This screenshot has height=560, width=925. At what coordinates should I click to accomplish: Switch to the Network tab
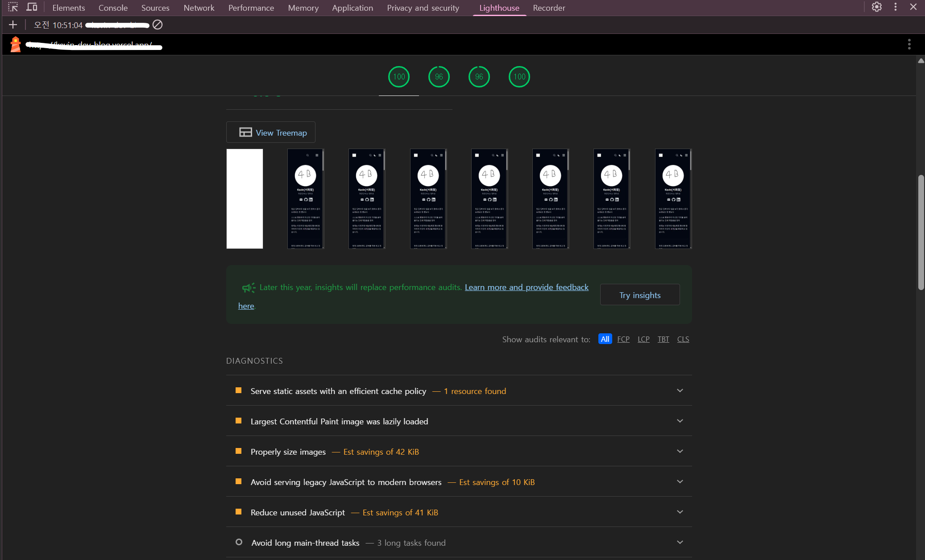pyautogui.click(x=199, y=8)
